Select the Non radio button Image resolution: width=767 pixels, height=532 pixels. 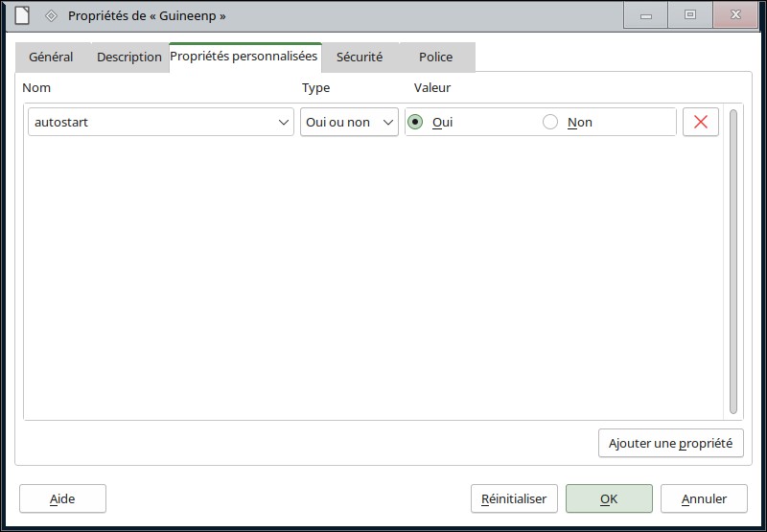550,122
